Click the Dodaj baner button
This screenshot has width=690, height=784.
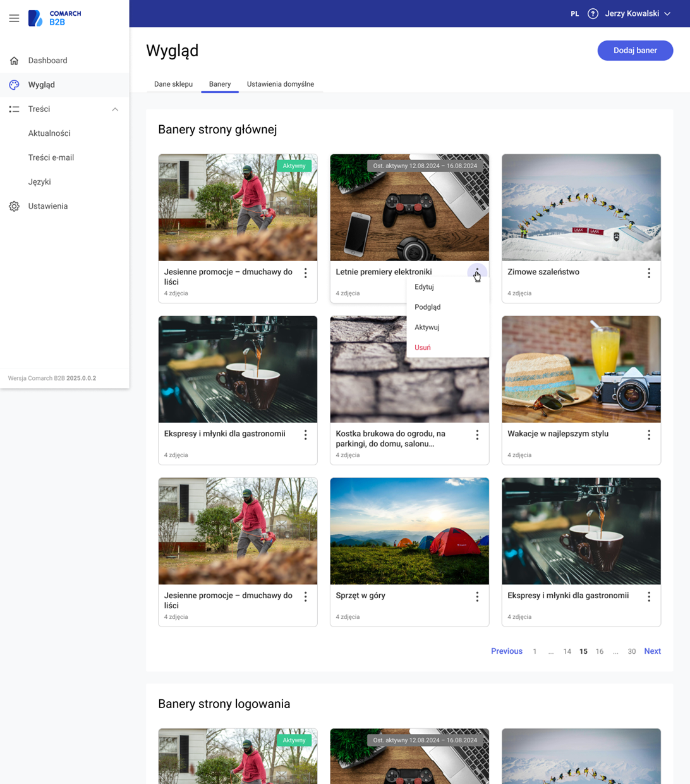click(x=635, y=51)
